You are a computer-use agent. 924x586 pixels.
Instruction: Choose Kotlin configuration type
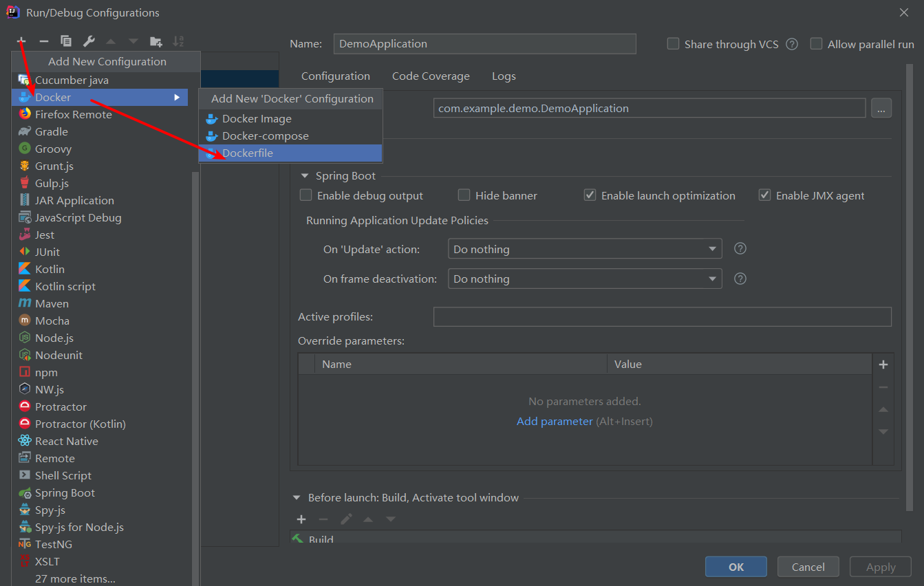100,269
